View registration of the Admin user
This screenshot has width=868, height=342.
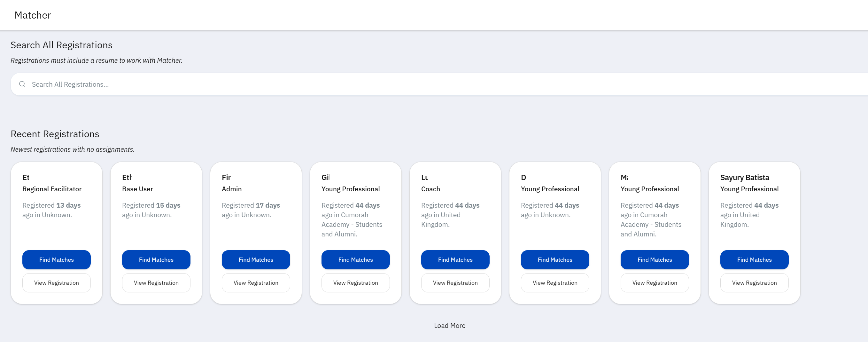tap(256, 282)
